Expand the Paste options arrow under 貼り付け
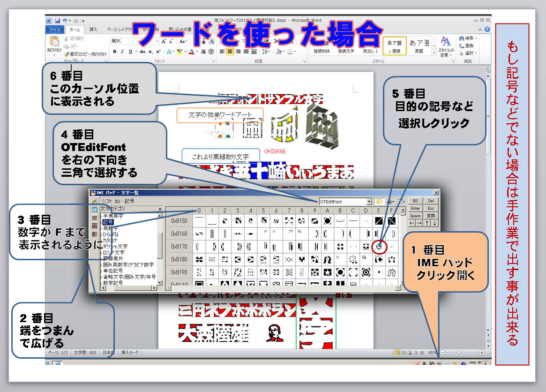The width and height of the screenshot is (546, 392). (54, 54)
